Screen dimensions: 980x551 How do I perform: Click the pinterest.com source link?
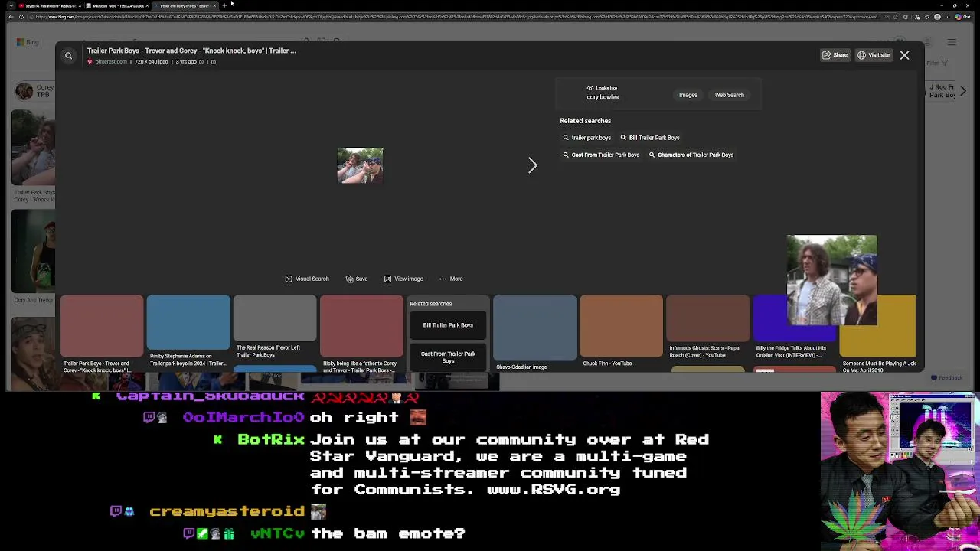(111, 62)
